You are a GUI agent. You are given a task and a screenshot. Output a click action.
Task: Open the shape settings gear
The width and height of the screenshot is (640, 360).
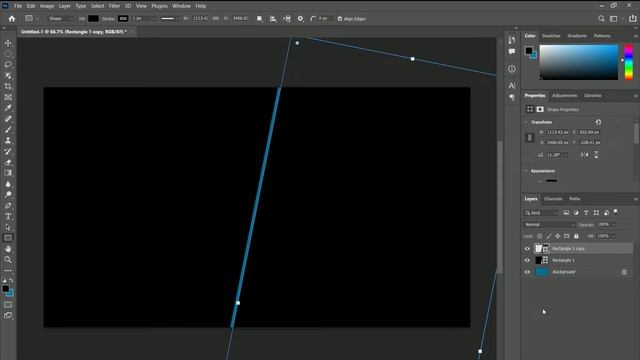point(300,19)
